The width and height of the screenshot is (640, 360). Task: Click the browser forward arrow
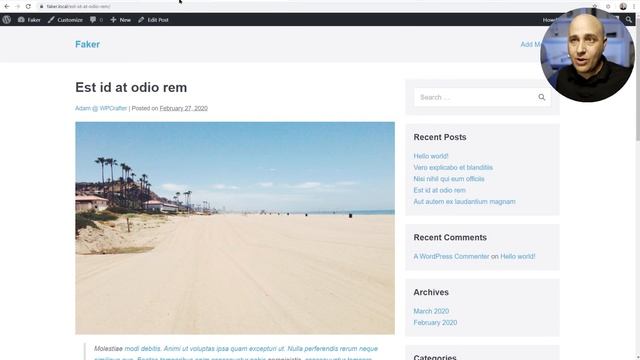pyautogui.click(x=17, y=6)
